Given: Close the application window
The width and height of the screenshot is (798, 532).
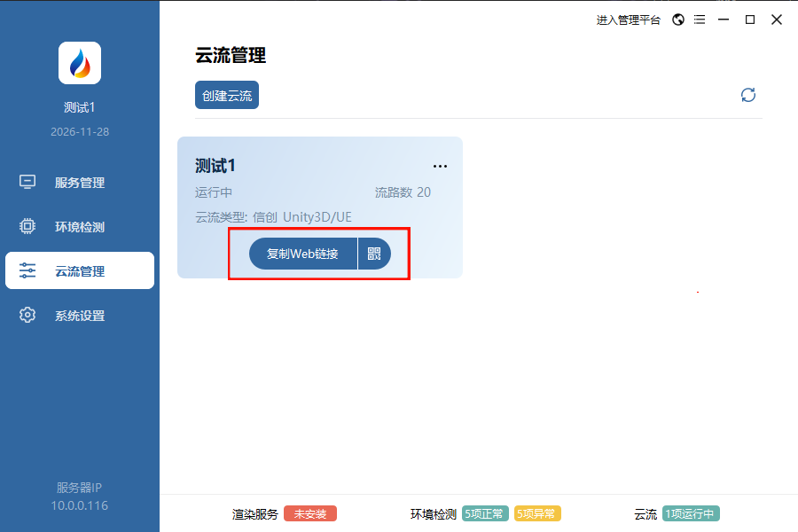Looking at the screenshot, I should [x=777, y=20].
